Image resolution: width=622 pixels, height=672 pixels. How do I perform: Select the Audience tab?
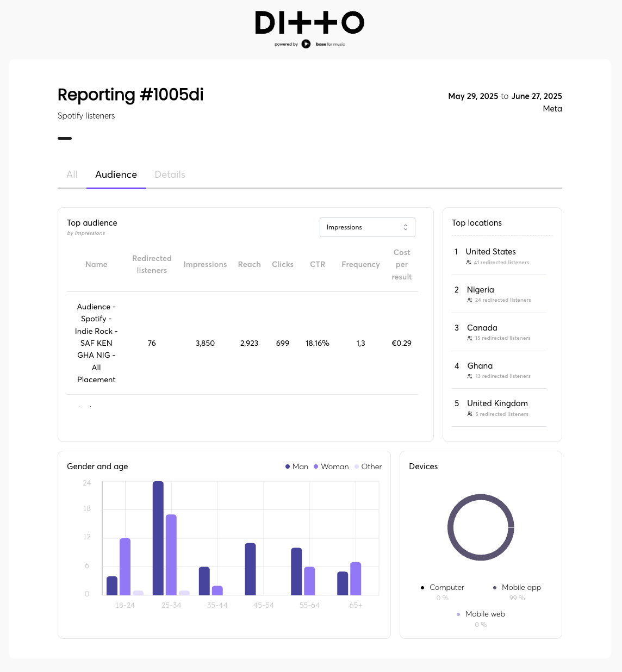click(116, 175)
